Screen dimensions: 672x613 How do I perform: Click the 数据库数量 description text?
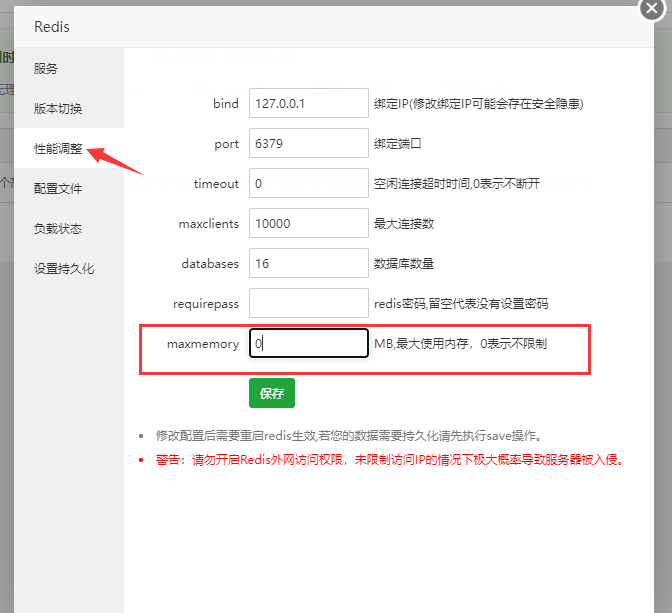(x=404, y=263)
